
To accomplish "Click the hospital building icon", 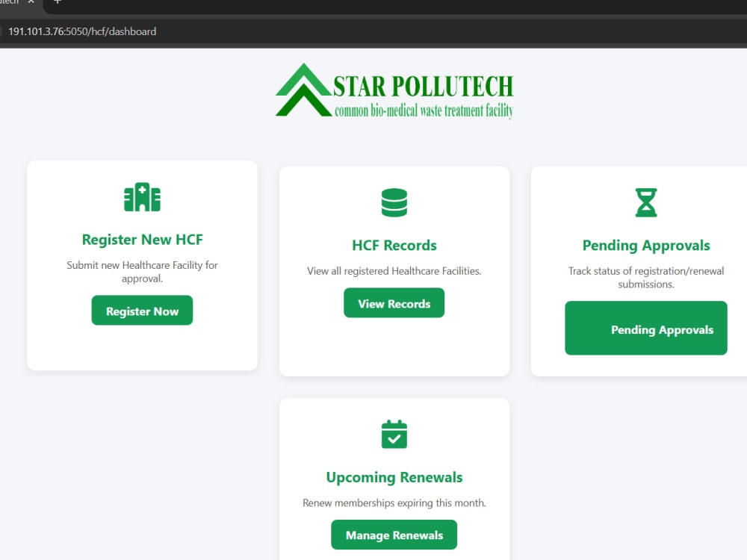I will (x=142, y=196).
